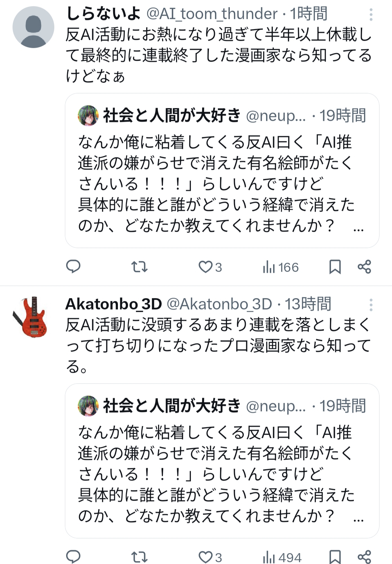Screen dimensions: 392x564
Task: Open the しらないよ default profile avatar
Action: 33,27
